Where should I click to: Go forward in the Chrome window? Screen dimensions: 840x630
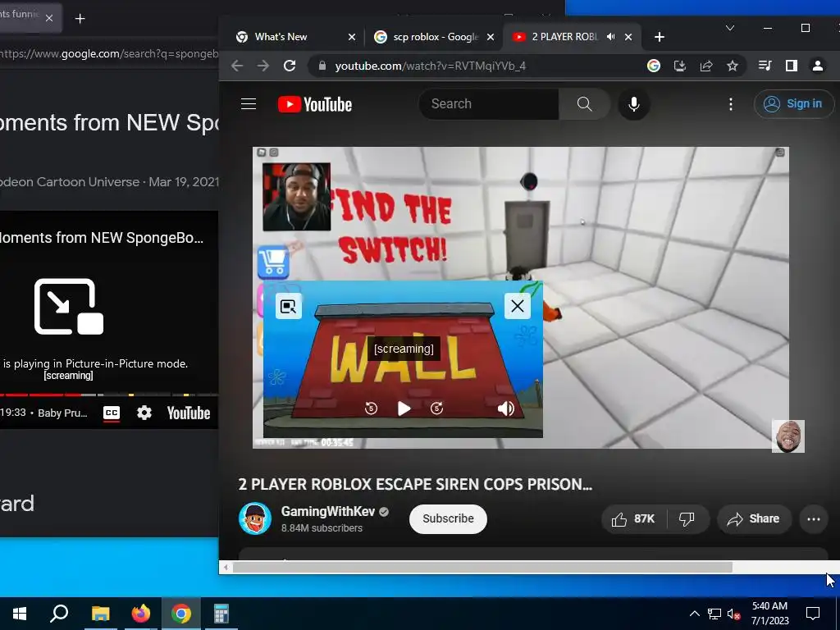click(263, 66)
